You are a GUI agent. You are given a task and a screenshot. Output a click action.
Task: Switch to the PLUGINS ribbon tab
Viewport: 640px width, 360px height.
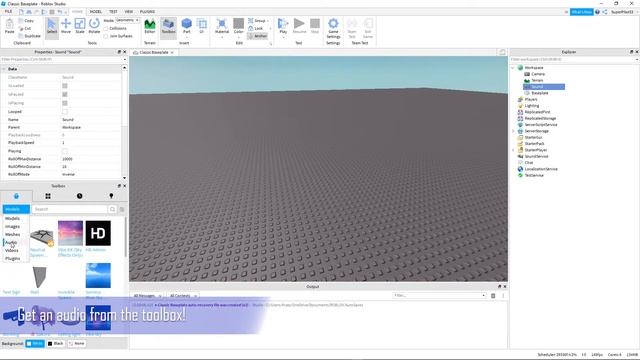tap(147, 11)
